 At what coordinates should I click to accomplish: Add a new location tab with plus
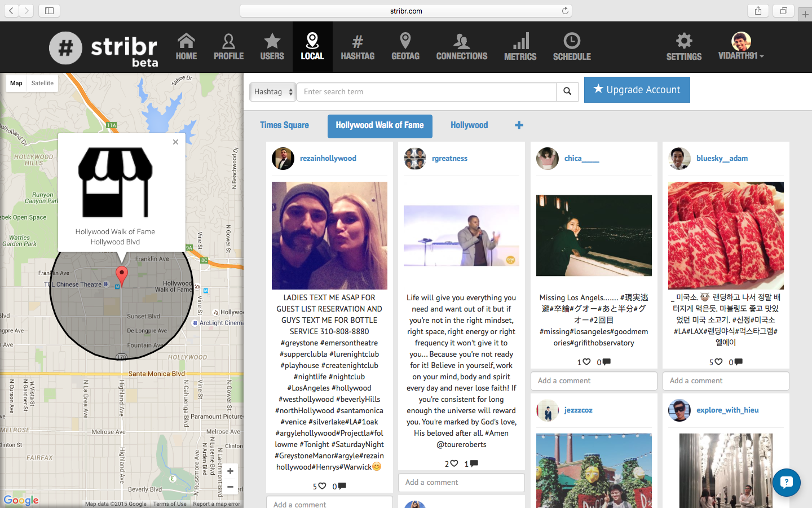(519, 125)
